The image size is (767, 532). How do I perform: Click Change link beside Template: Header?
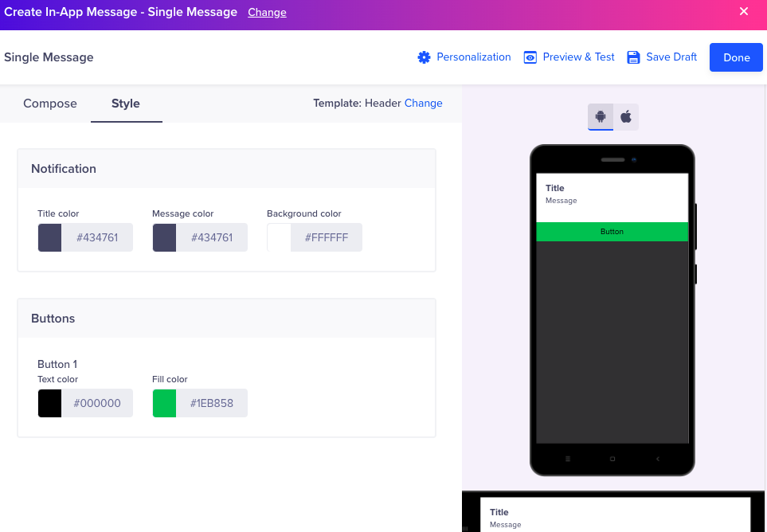423,104
